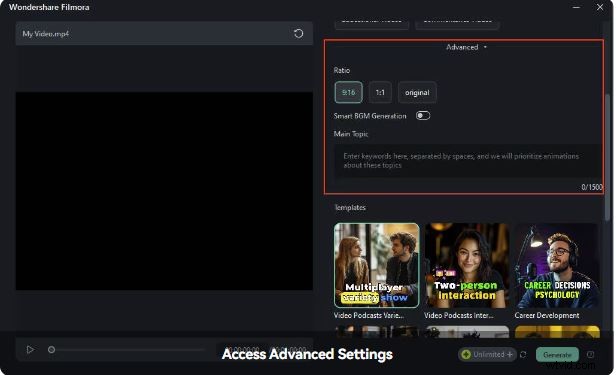Click the Main Topic label

pos(351,134)
